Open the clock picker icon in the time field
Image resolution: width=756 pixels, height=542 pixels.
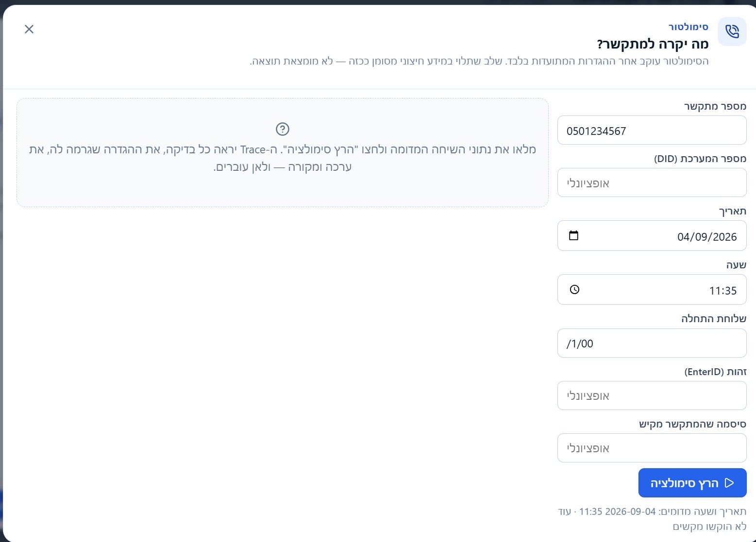pos(574,290)
